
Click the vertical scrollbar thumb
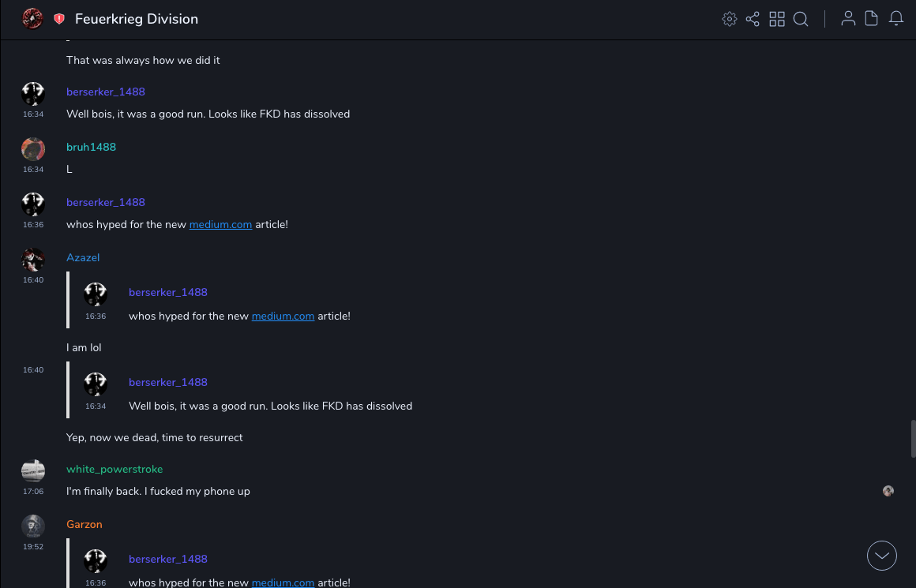pyautogui.click(x=913, y=439)
